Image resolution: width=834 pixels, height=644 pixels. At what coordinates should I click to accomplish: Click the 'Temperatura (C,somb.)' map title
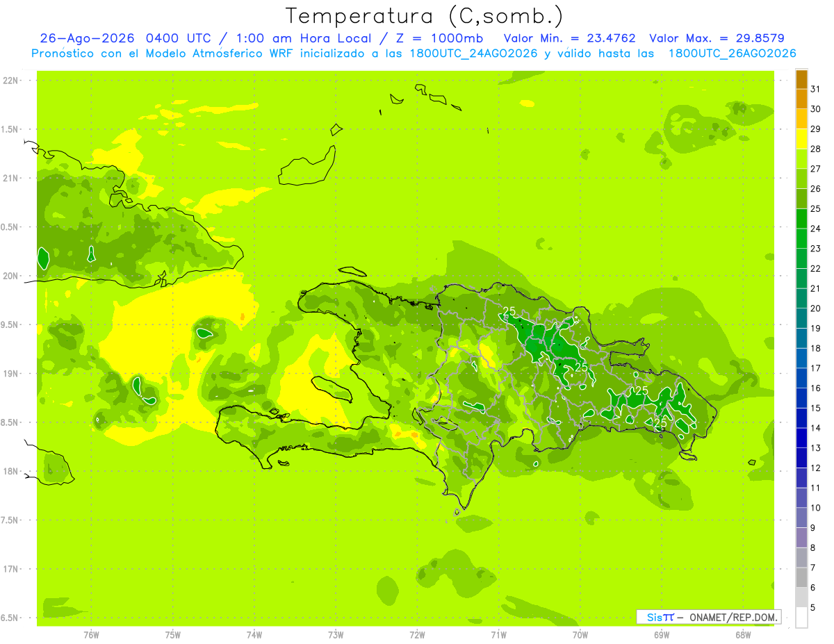[425, 16]
